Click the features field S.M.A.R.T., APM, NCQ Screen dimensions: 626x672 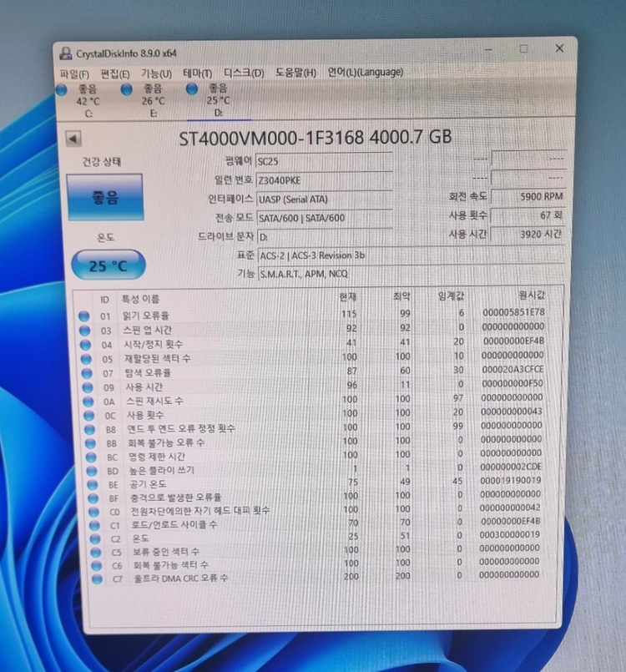point(411,274)
